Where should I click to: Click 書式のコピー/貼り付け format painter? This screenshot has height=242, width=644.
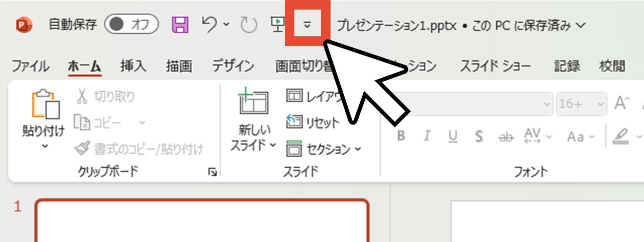(x=139, y=149)
